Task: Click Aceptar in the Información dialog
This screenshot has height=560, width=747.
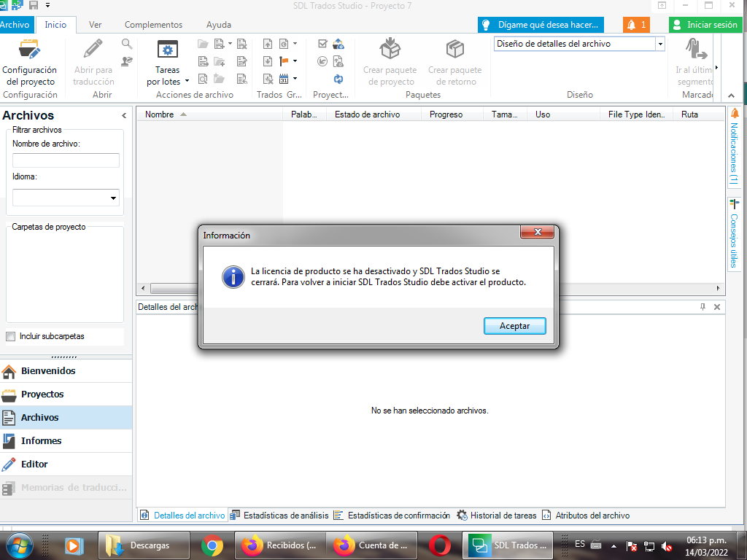Action: 514,326
